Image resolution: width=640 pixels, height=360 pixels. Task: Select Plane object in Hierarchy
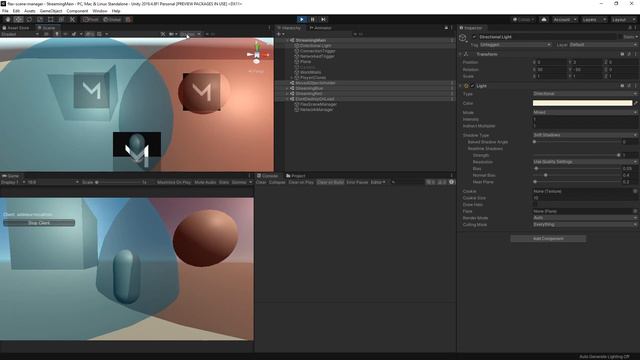(x=305, y=62)
